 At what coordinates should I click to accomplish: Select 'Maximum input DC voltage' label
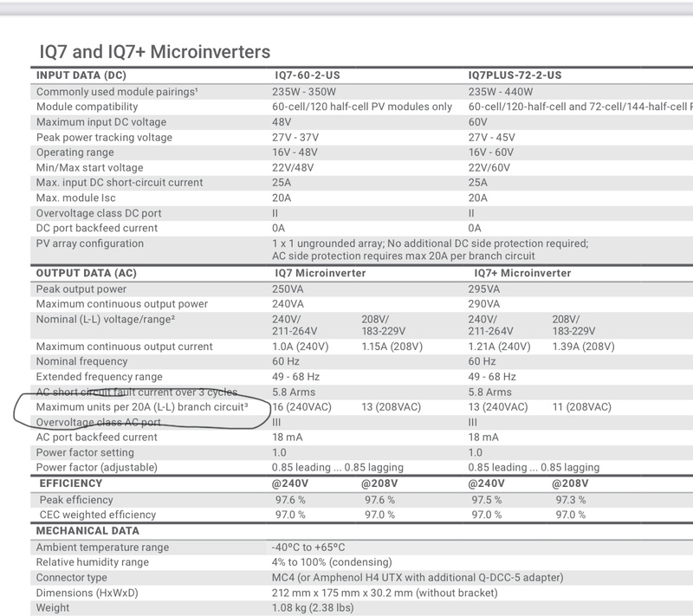pyautogui.click(x=101, y=122)
